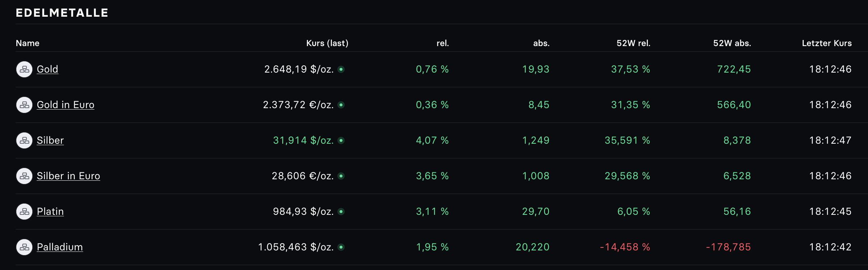Click the Name column header

tap(28, 43)
